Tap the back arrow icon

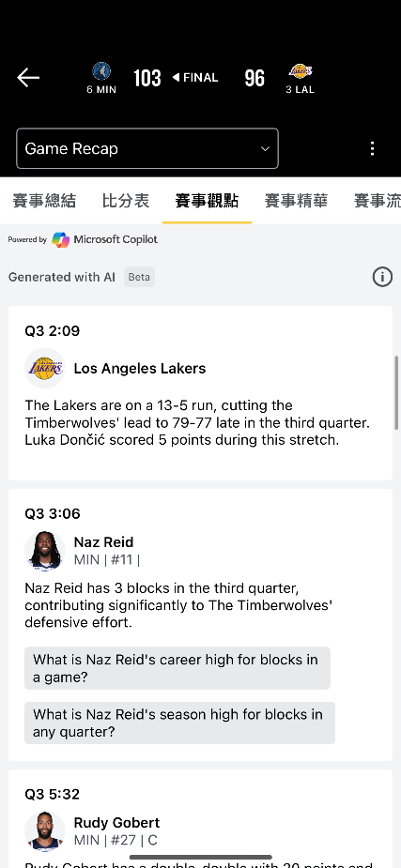point(27,78)
